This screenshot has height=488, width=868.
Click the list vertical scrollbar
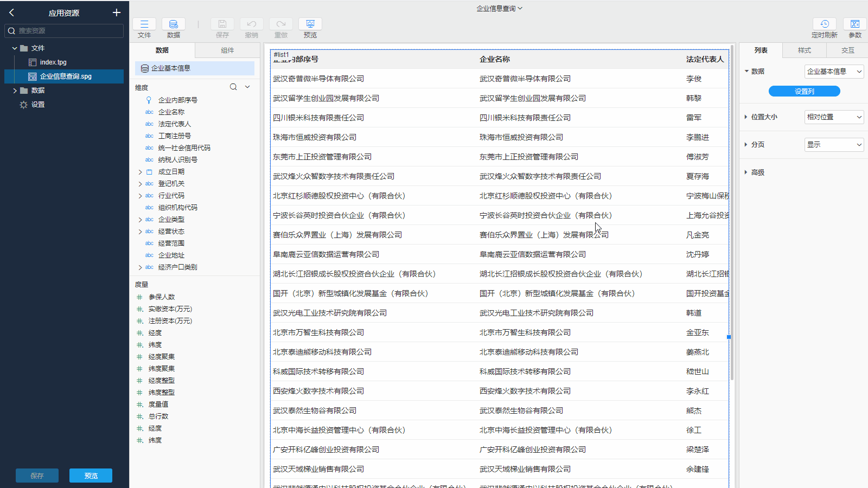[x=732, y=217]
